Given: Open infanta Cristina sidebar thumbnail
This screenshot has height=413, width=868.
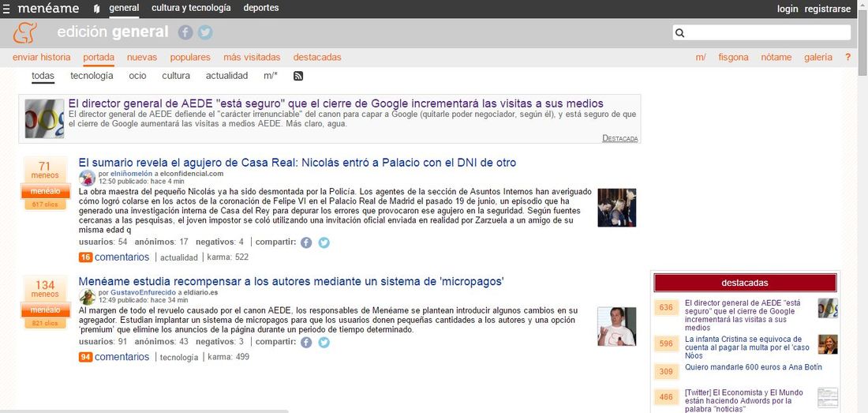Looking at the screenshot, I should 828,344.
